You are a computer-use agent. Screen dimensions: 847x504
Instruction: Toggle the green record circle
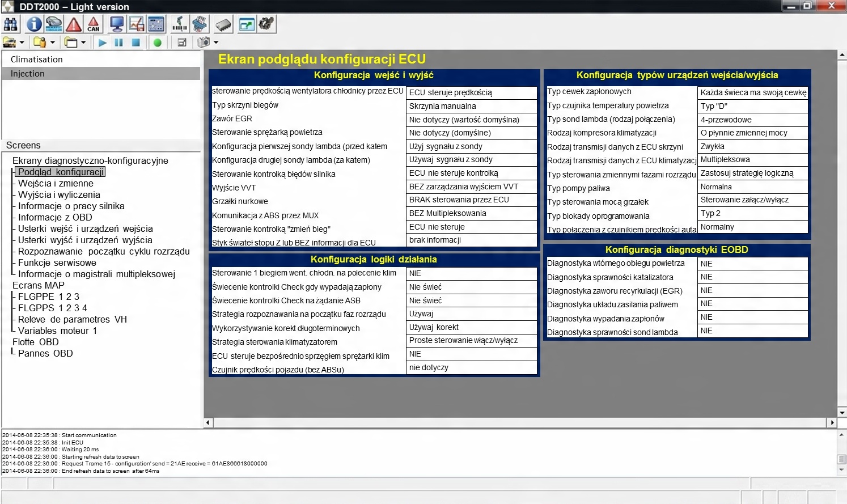pos(158,43)
